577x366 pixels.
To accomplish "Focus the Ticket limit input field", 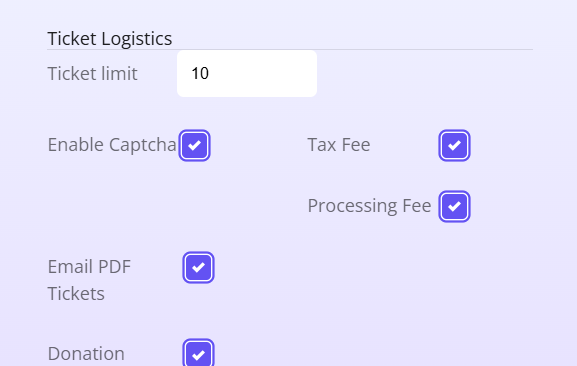I will pyautogui.click(x=247, y=74).
